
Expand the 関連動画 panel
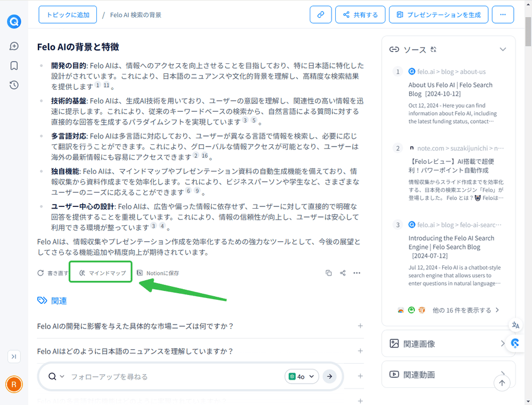coord(448,374)
